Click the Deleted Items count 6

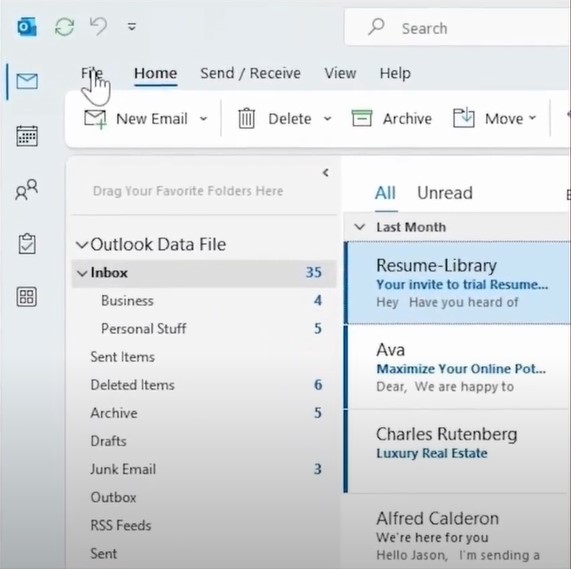pyautogui.click(x=318, y=385)
